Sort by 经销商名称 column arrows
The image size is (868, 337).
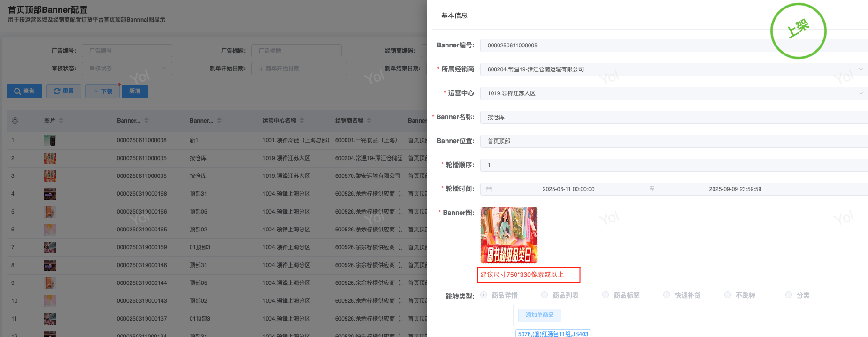tap(369, 121)
